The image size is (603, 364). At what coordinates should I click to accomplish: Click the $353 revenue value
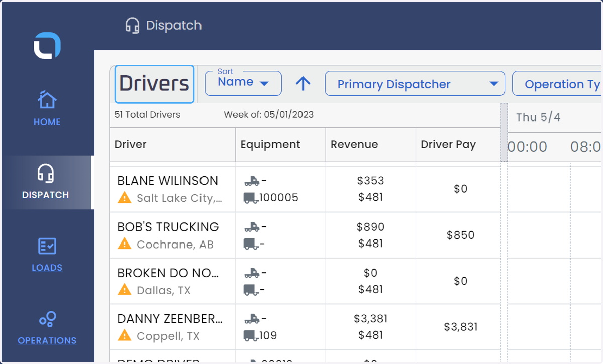tap(371, 181)
